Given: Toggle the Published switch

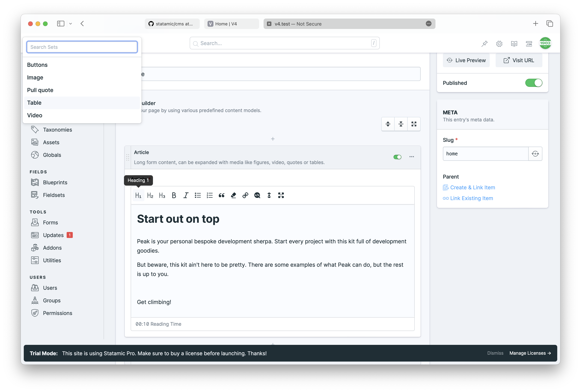Looking at the screenshot, I should coord(534,83).
